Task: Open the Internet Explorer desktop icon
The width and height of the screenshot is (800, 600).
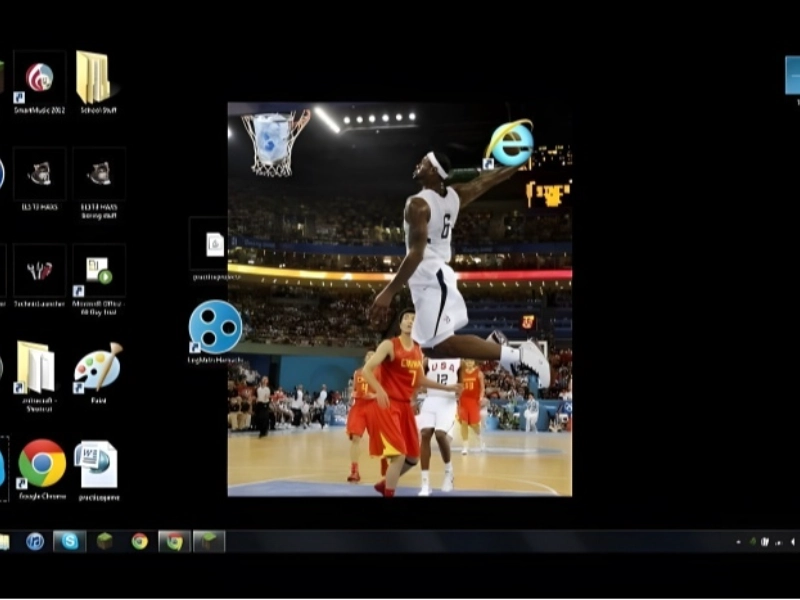Action: (510, 143)
